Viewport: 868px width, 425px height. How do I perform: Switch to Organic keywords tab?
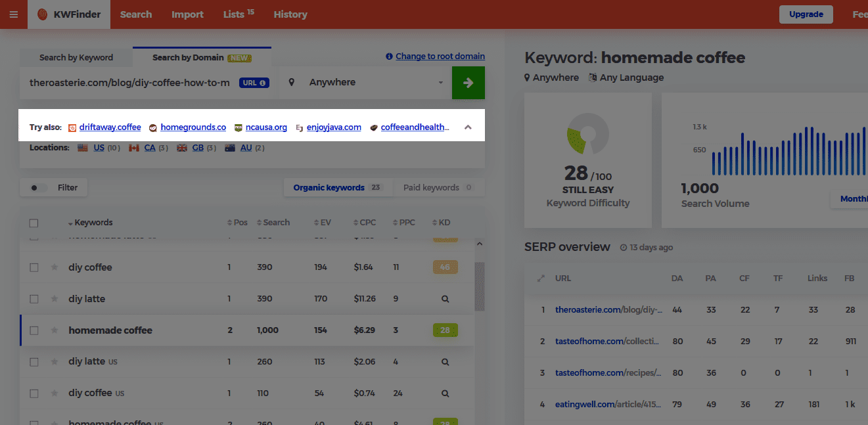[x=338, y=188]
